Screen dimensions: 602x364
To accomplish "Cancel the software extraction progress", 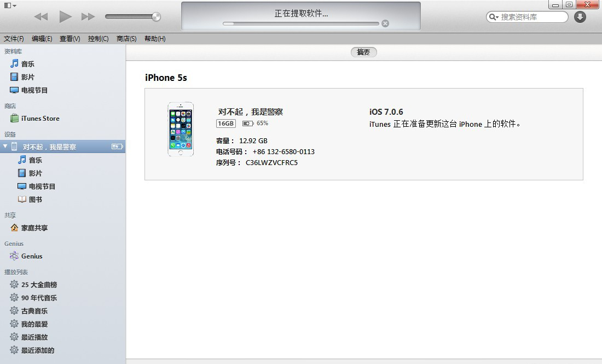I will tap(385, 24).
